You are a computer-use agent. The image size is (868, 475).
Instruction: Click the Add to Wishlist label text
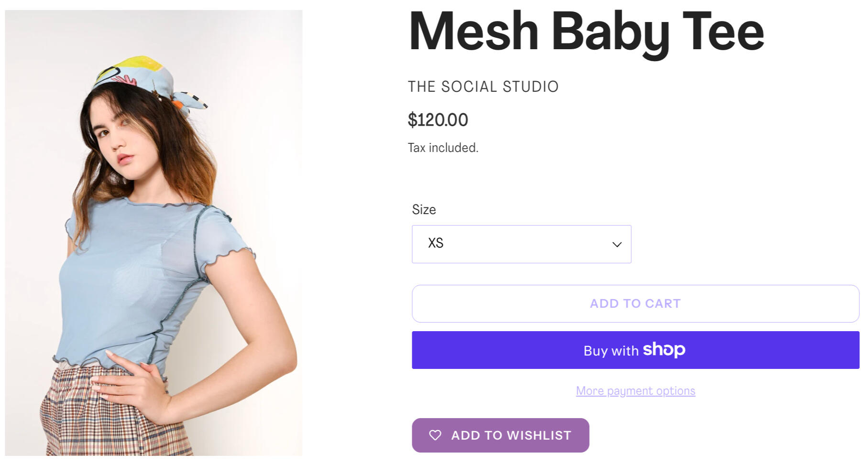[x=511, y=435]
